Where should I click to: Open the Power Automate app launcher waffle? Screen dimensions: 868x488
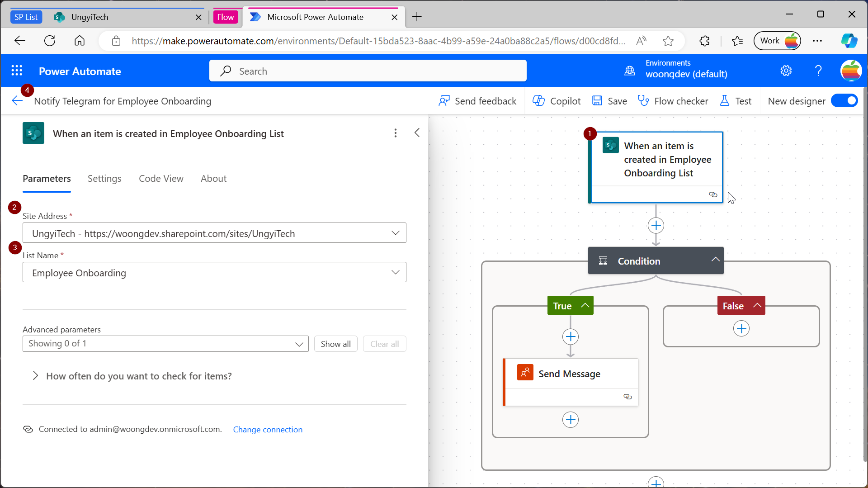17,71
